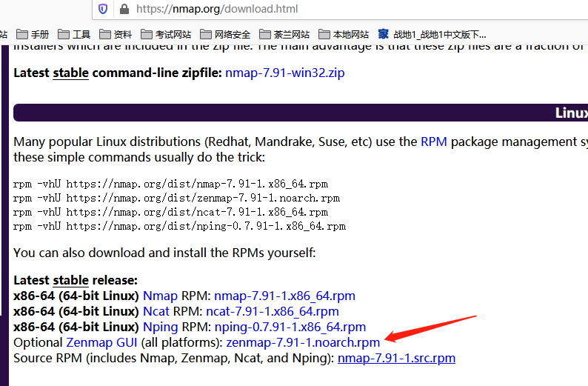Image resolution: width=588 pixels, height=386 pixels.
Task: Click the ncat-7.91-1.x86_64.rpm download link
Action: [273, 311]
